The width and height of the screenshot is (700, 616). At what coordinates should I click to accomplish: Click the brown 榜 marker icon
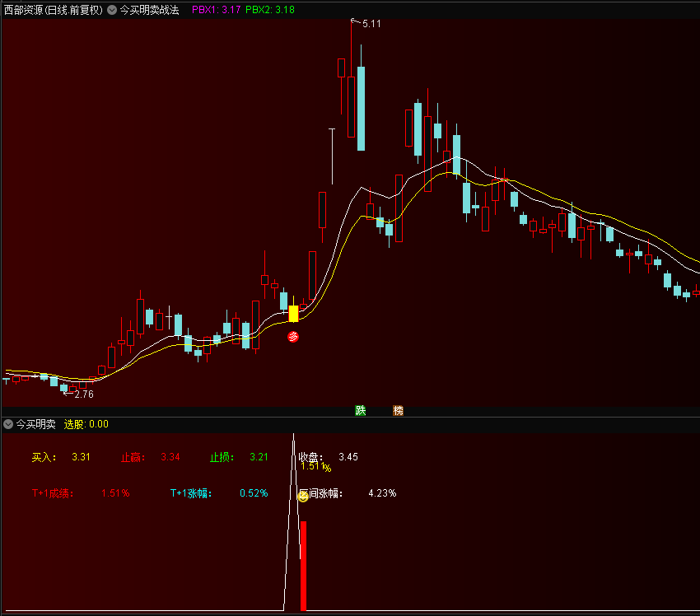coord(398,411)
